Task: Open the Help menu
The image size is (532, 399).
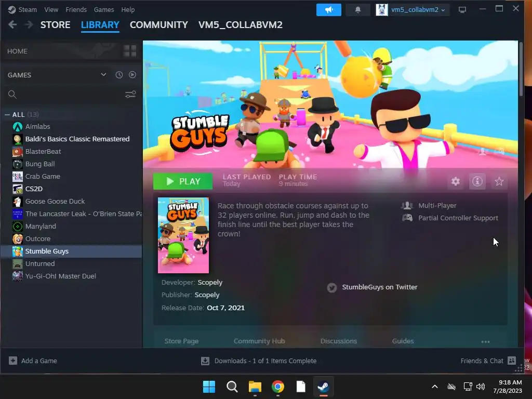Action: click(128, 10)
